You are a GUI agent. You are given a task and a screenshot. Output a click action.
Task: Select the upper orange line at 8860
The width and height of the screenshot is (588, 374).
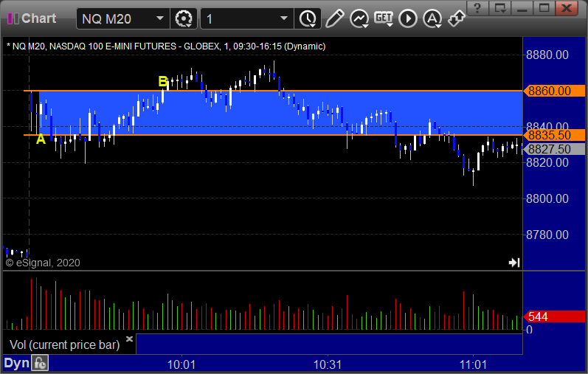(x=273, y=91)
